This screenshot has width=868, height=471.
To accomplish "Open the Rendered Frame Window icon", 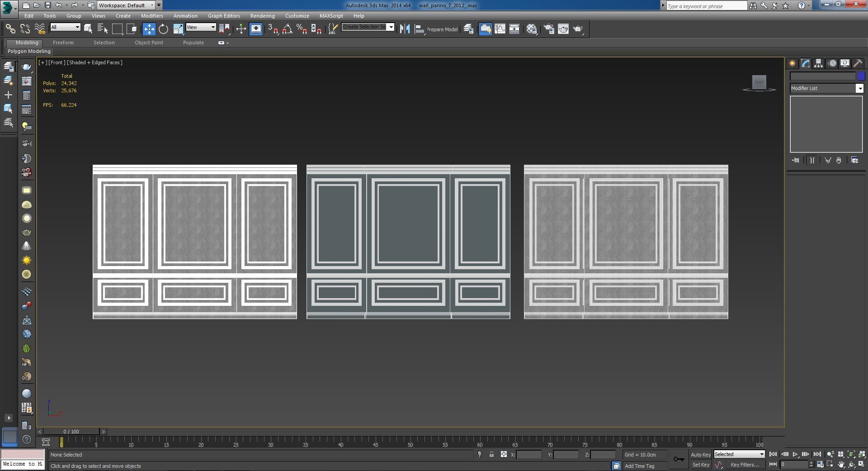I will coord(563,29).
